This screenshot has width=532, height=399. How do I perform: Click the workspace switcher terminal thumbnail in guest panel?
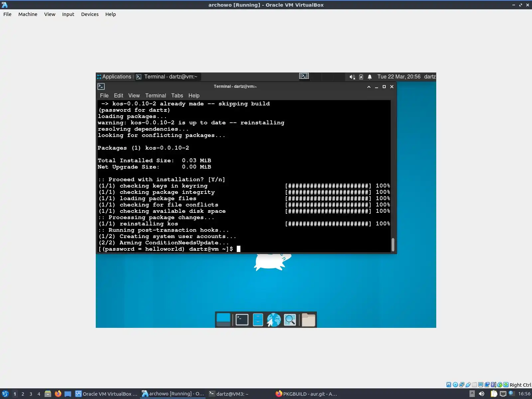(304, 76)
